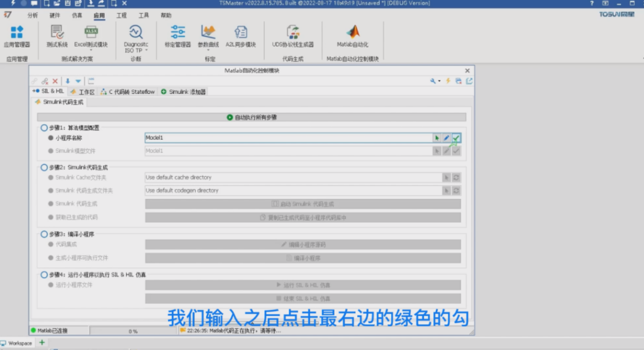This screenshot has height=350, width=644.
Task: Switch to the 工作区 tab
Action: pos(82,92)
